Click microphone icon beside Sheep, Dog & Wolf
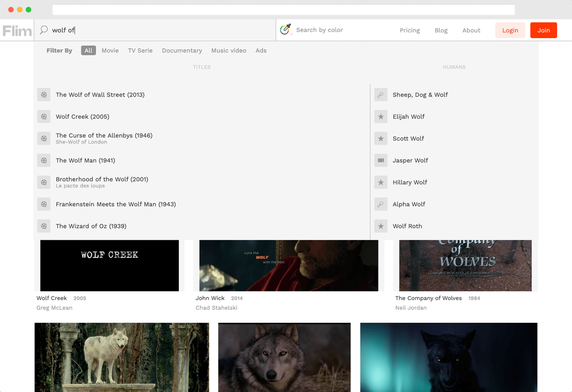 (381, 94)
